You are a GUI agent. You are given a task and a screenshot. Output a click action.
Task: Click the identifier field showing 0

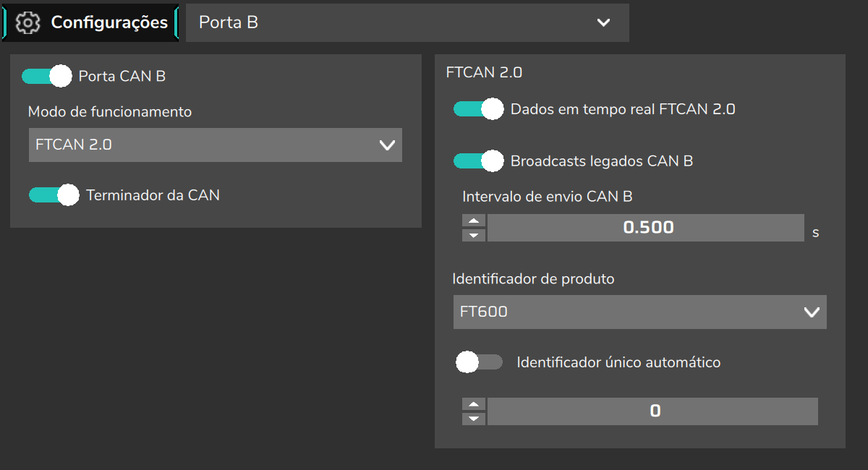click(652, 411)
